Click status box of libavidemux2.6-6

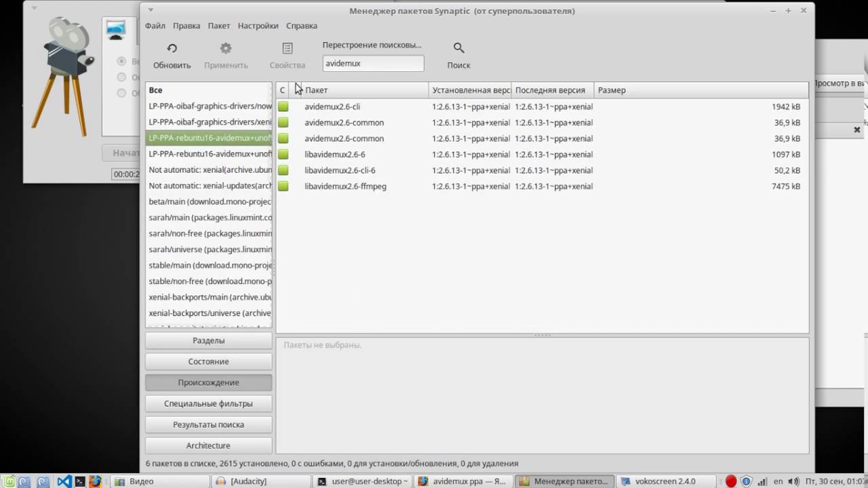tap(283, 155)
